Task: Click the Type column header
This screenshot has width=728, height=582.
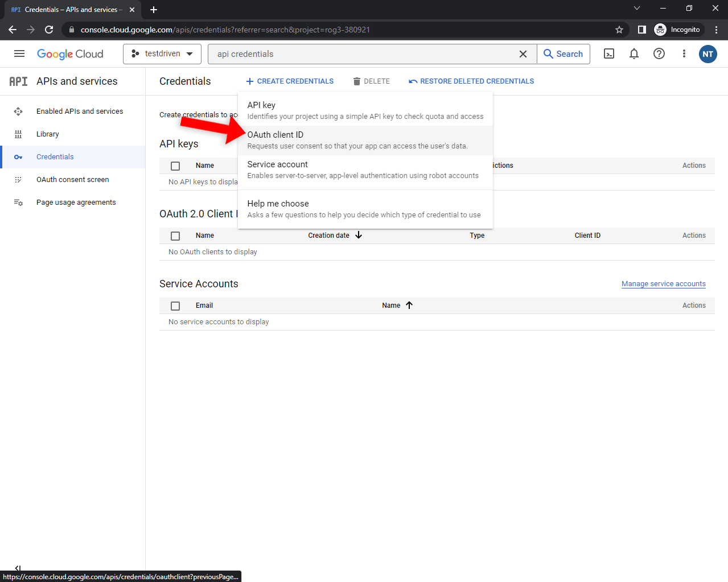Action: coord(477,236)
